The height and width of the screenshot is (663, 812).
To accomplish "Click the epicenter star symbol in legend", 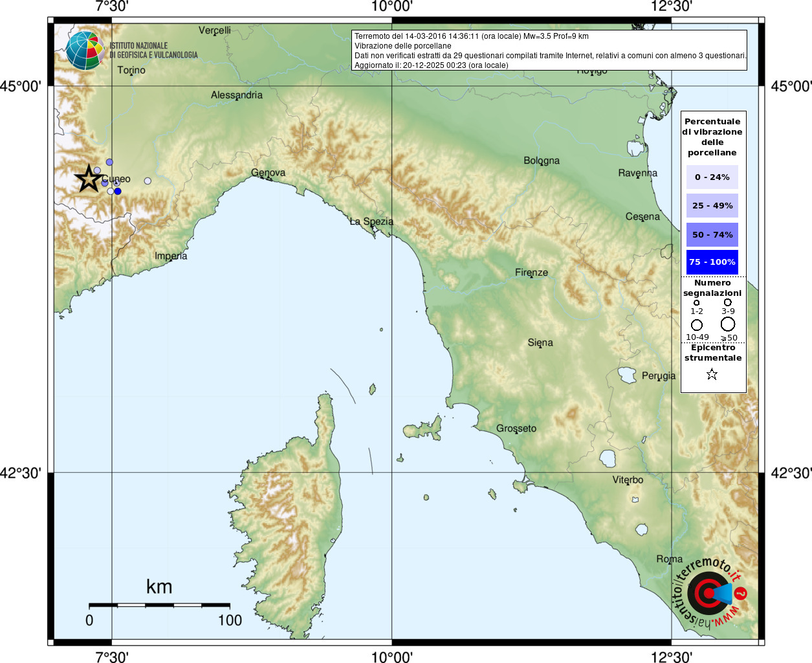I will tap(712, 374).
